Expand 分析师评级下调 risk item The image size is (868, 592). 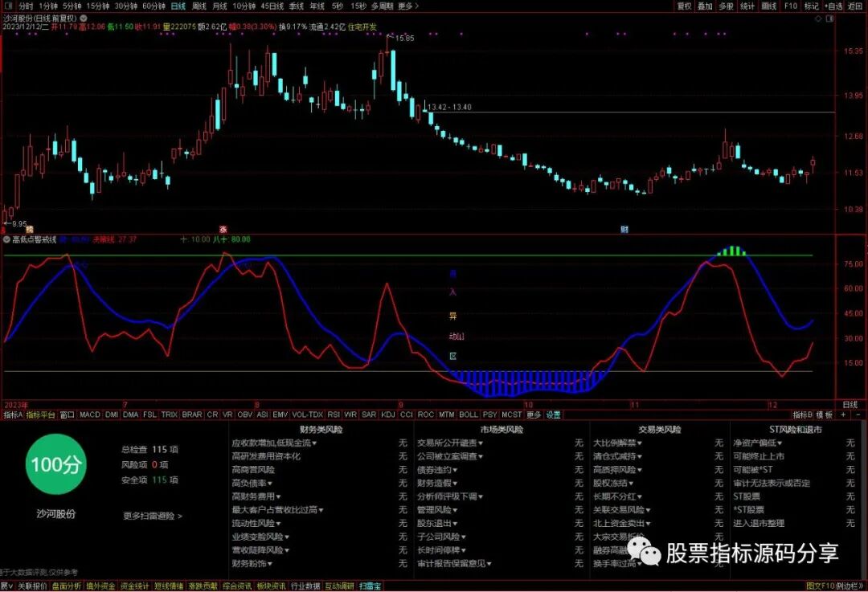(x=450, y=496)
